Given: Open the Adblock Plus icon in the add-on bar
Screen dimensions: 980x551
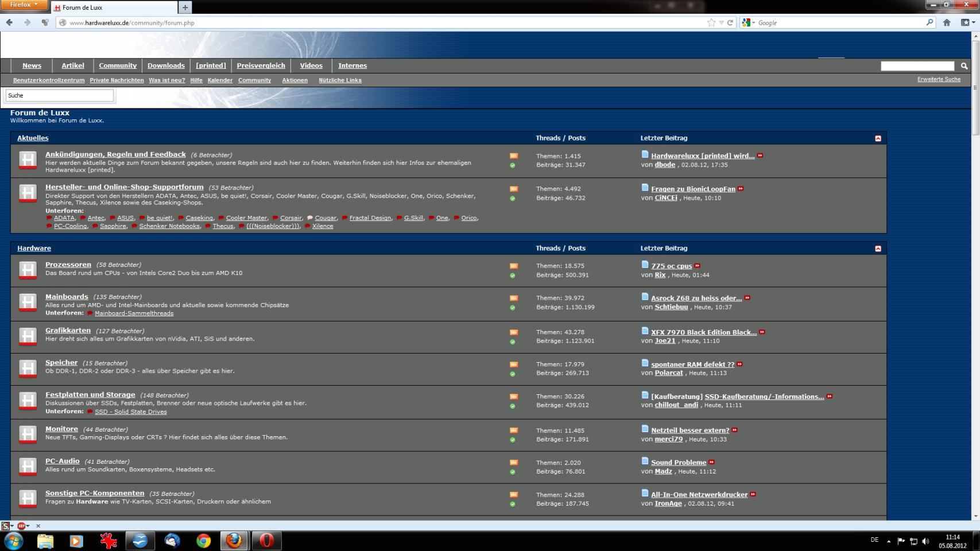Looking at the screenshot, I should [21, 526].
